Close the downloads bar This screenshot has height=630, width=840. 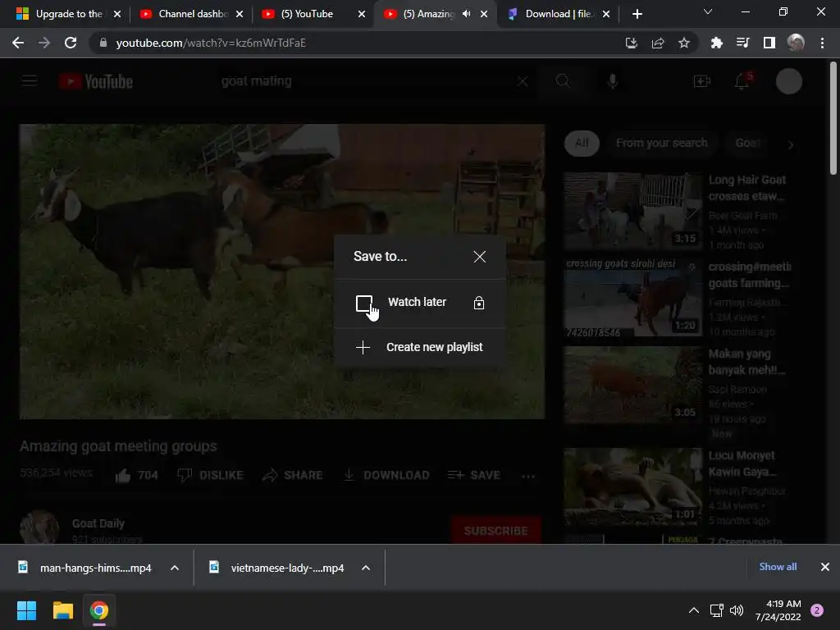pyautogui.click(x=825, y=567)
